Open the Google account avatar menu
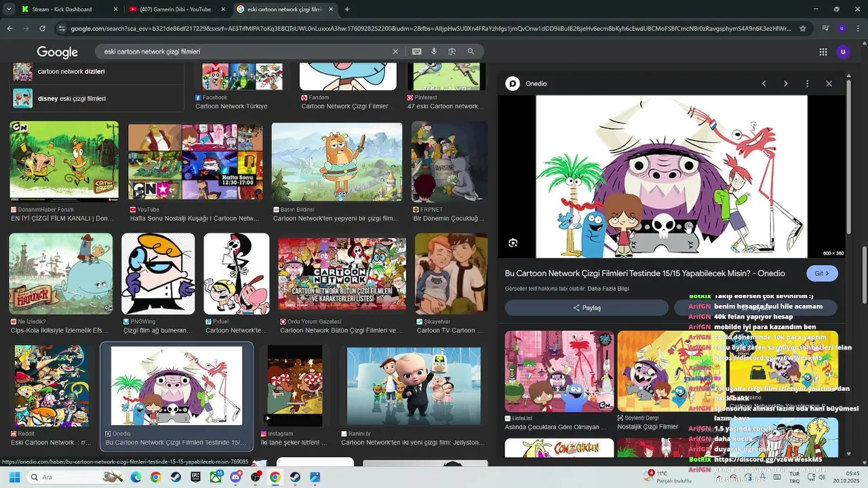 (x=843, y=52)
